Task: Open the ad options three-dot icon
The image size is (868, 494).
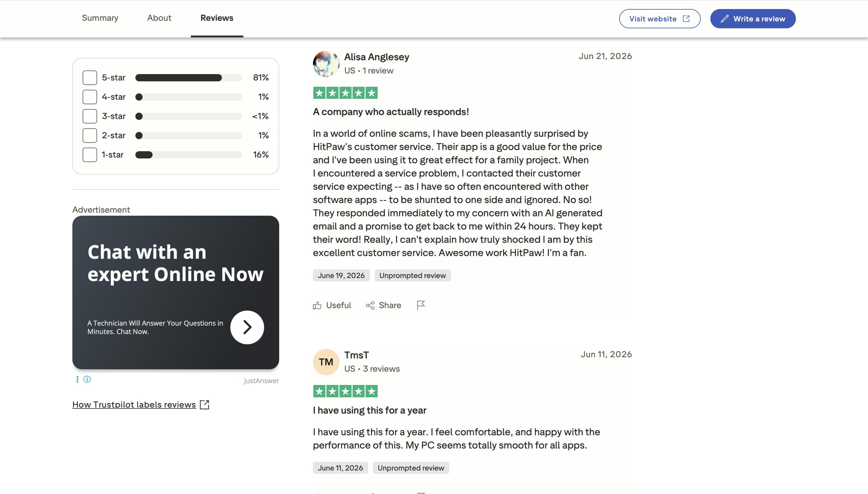Action: click(77, 379)
